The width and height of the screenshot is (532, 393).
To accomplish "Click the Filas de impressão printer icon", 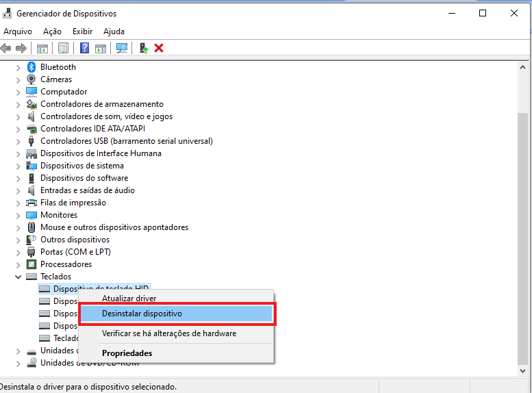I will point(31,203).
